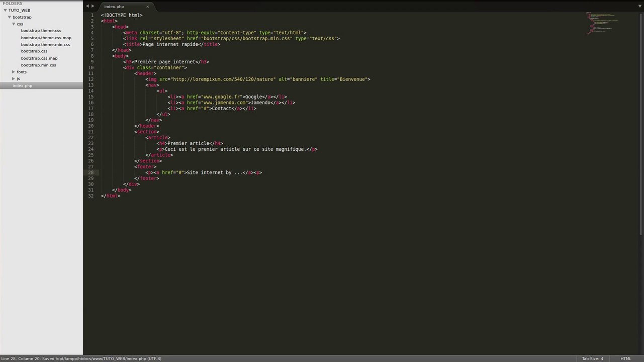Screen dimensions: 644x362
Task: Open the tab list dropdown arrow
Action: coord(639,6)
